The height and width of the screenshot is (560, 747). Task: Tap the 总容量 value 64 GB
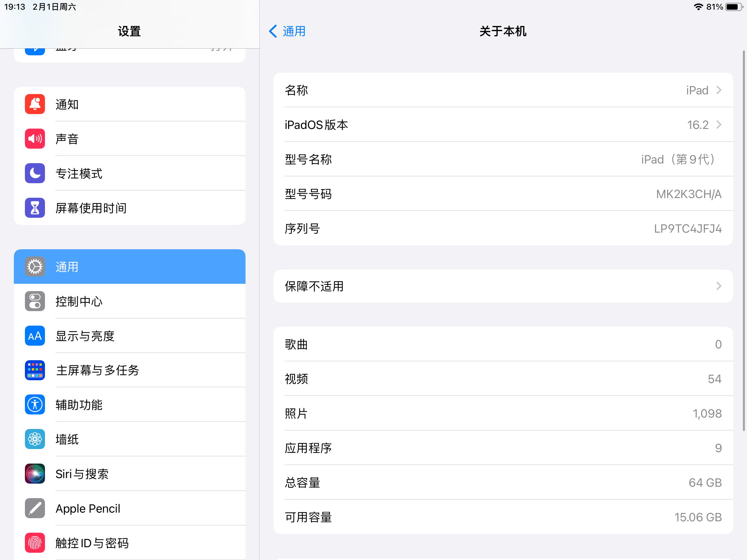(705, 483)
